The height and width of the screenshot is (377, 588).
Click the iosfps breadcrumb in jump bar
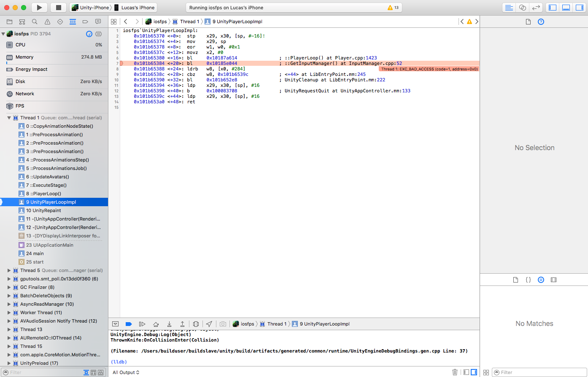[x=156, y=22]
